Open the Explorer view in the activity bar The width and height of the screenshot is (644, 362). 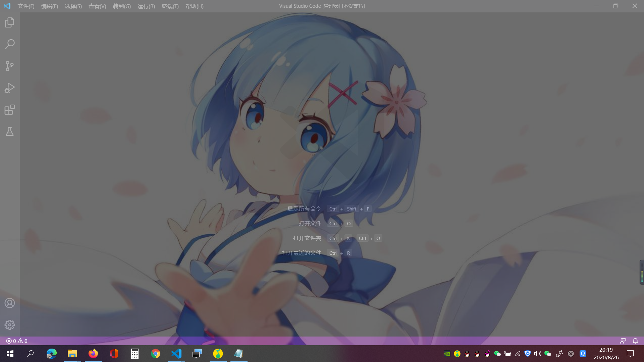10,22
